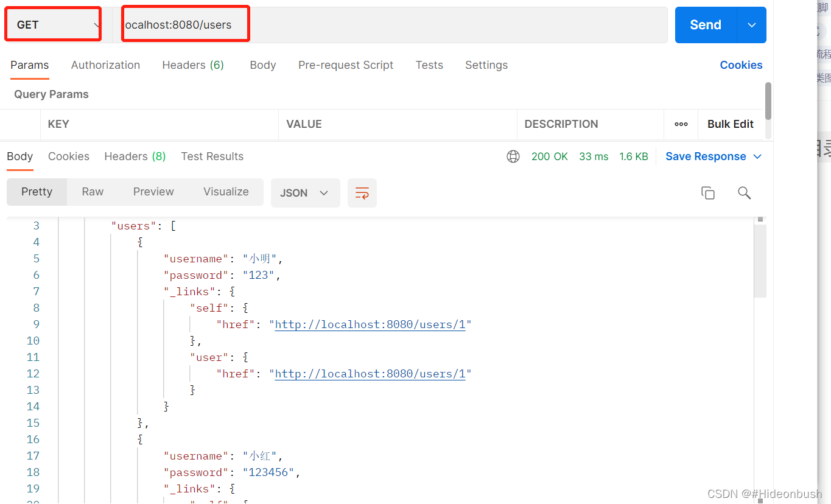Select the response Body tab
831x504 pixels.
pyautogui.click(x=20, y=156)
